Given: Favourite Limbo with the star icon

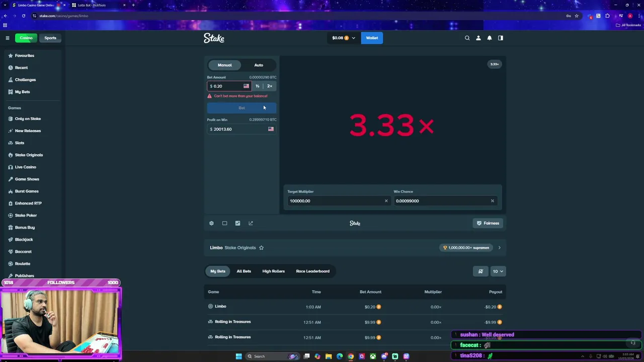Looking at the screenshot, I should pos(261,247).
